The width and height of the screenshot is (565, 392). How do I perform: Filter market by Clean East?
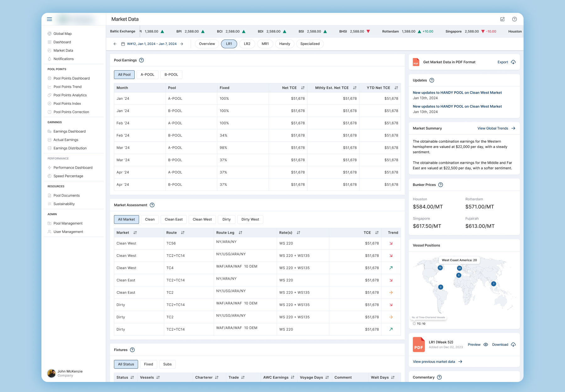(x=174, y=220)
